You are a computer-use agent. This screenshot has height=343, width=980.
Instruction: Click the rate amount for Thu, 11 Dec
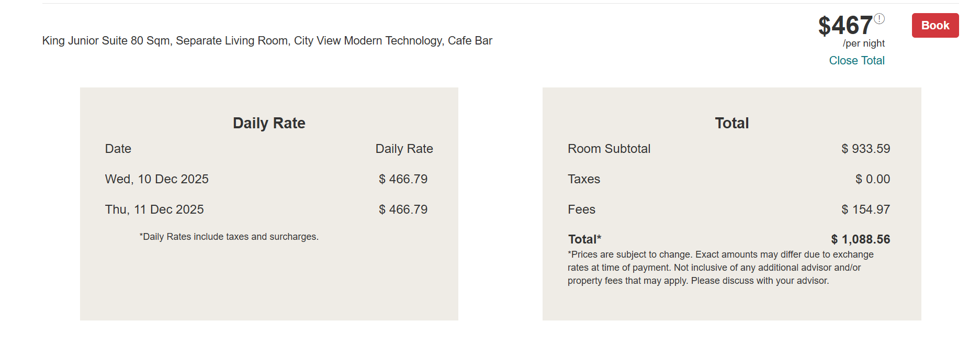(403, 209)
